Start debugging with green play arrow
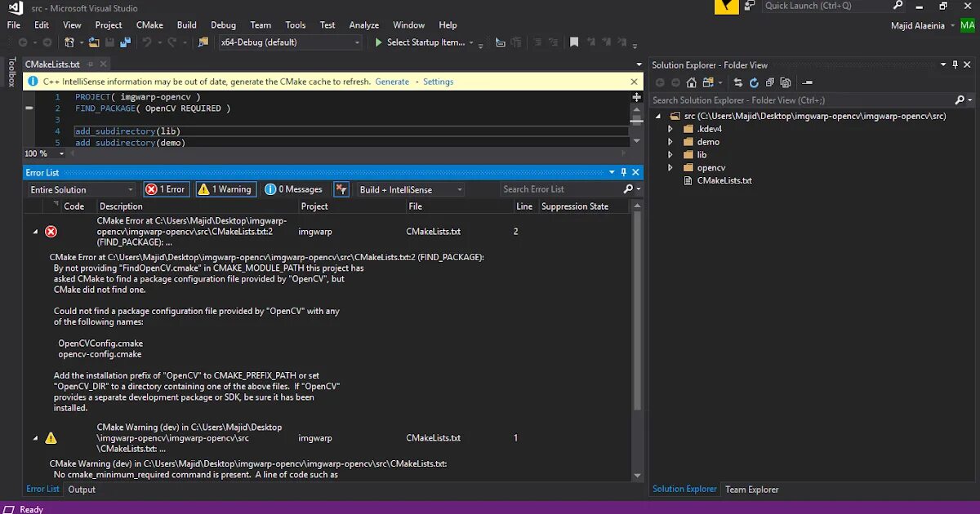This screenshot has height=514, width=980. pos(378,42)
